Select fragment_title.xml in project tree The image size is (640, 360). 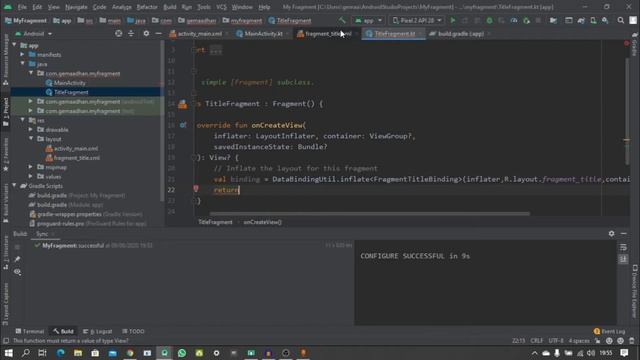pos(77,158)
